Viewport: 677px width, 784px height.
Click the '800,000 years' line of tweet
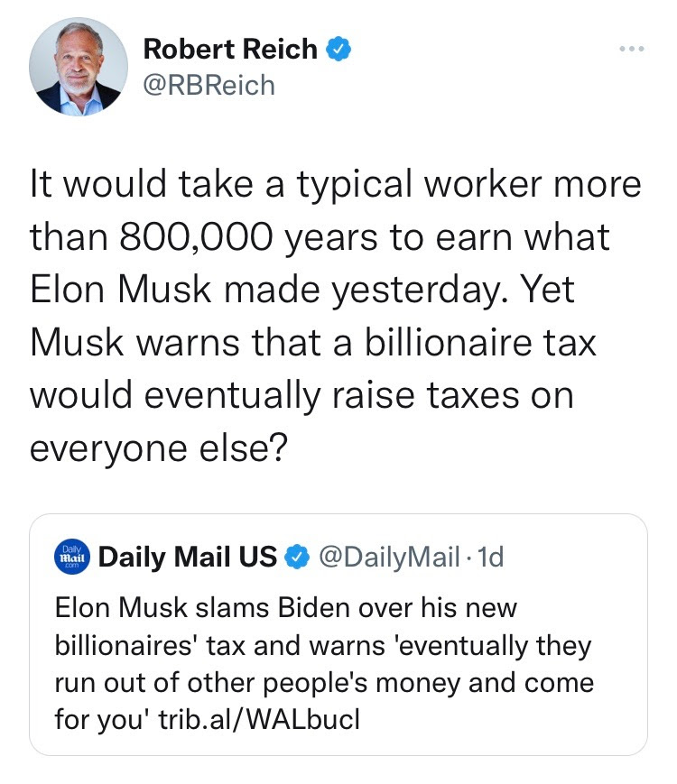pos(320,237)
